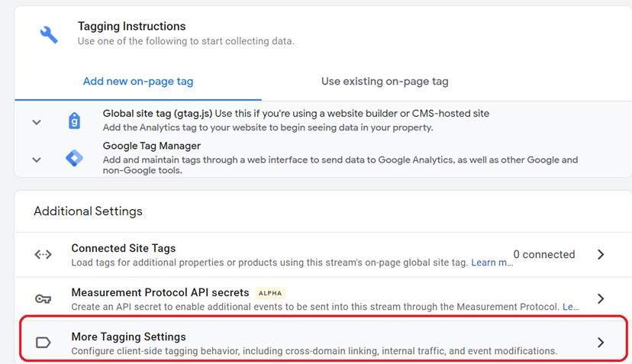Open Measurement Protocol API secrets arrow

coord(601,298)
